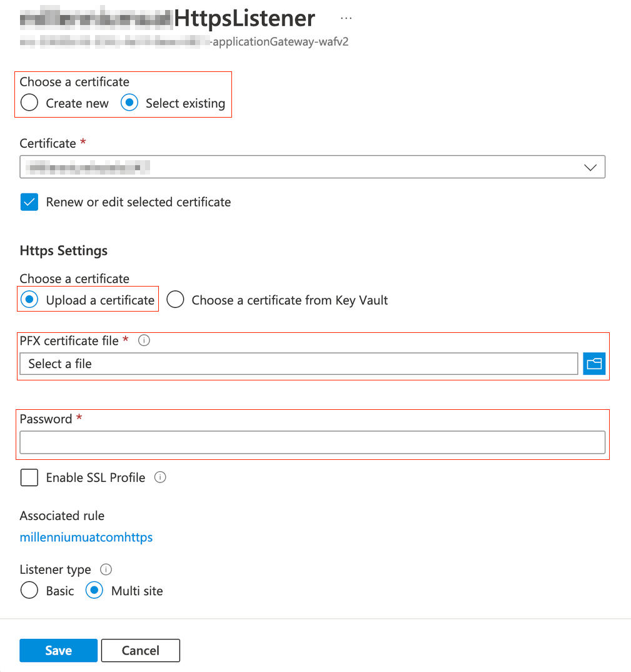Click the Cancel button
The width and height of the screenshot is (631, 672).
(140, 651)
